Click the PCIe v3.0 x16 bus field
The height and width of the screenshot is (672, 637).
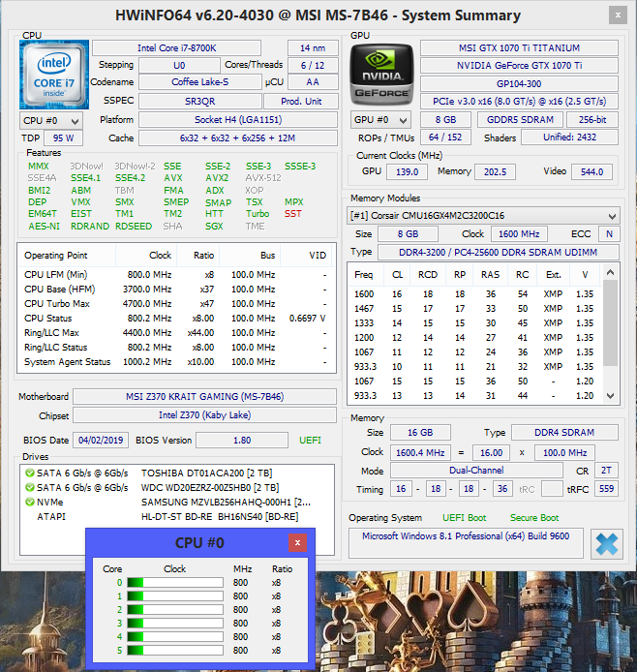coord(519,102)
